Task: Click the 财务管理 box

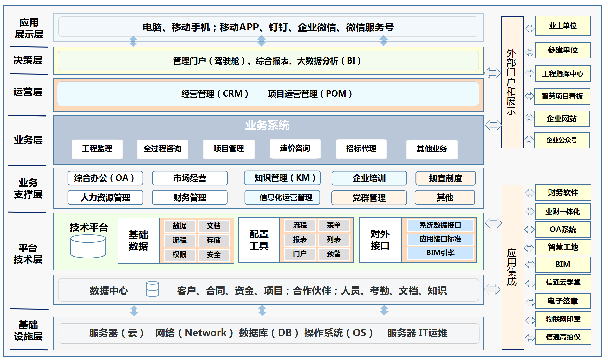Action: click(x=190, y=197)
